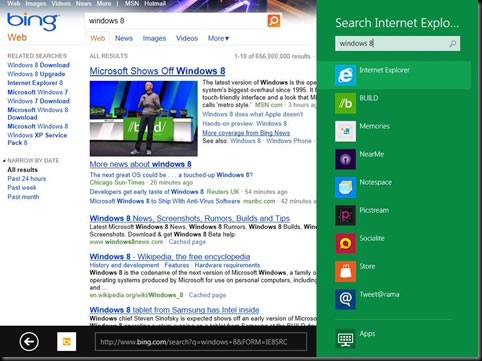The image size is (482, 361).
Task: Select the Picstream app icon
Action: (x=345, y=215)
